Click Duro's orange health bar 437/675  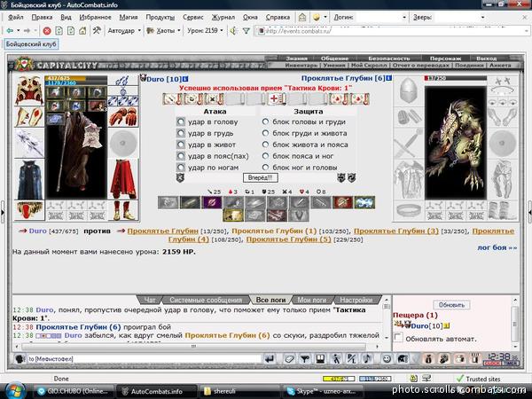pos(75,78)
